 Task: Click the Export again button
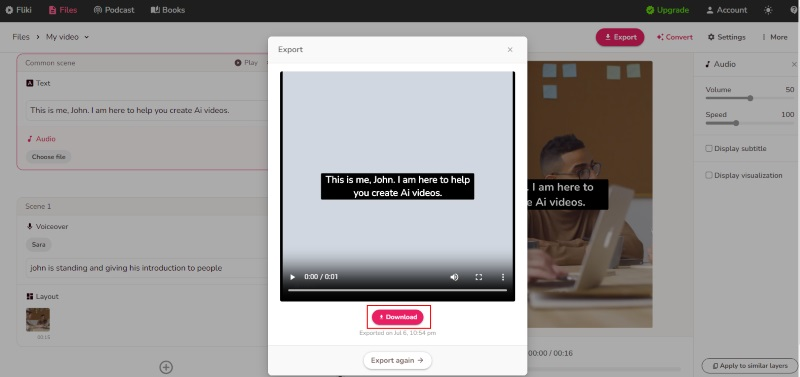pyautogui.click(x=397, y=360)
